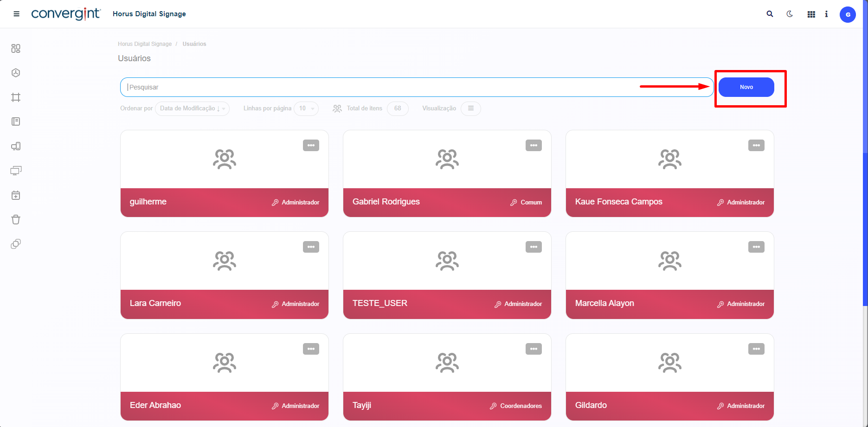Open the Linhas por página dropdown
The height and width of the screenshot is (427, 868).
tap(306, 108)
